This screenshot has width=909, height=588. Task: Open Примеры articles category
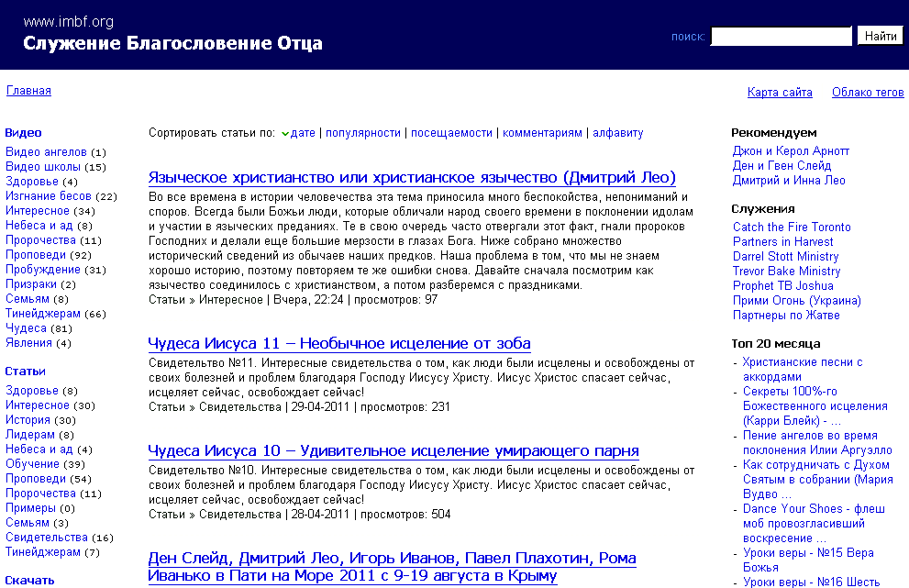pos(30,508)
